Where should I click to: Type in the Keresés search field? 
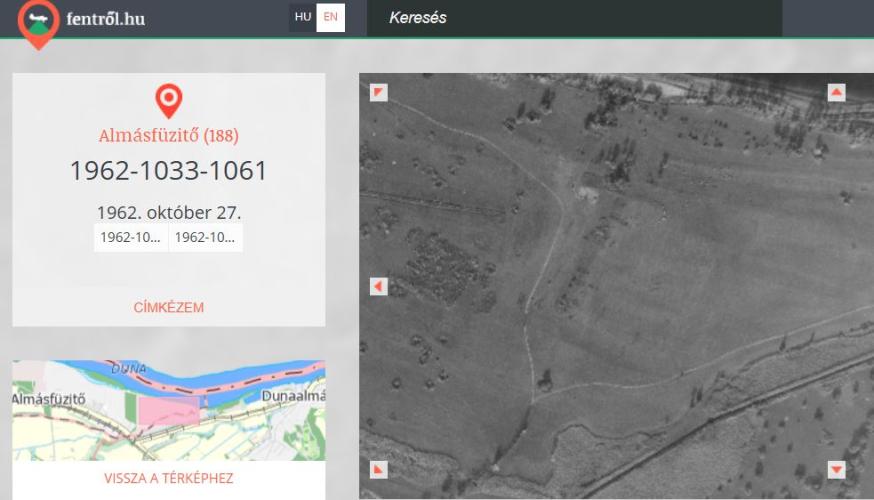[570, 18]
